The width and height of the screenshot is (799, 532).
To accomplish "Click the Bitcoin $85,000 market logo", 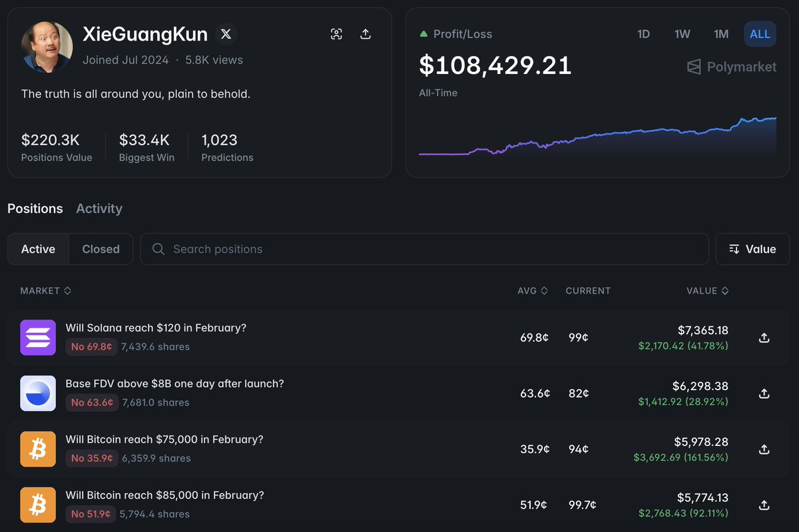I will point(38,505).
